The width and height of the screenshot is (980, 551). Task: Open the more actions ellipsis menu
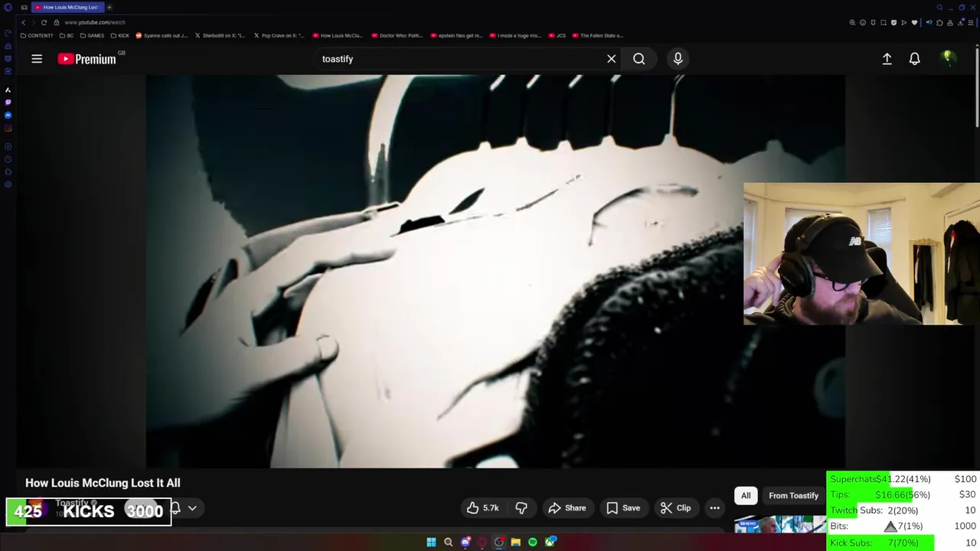pos(714,508)
